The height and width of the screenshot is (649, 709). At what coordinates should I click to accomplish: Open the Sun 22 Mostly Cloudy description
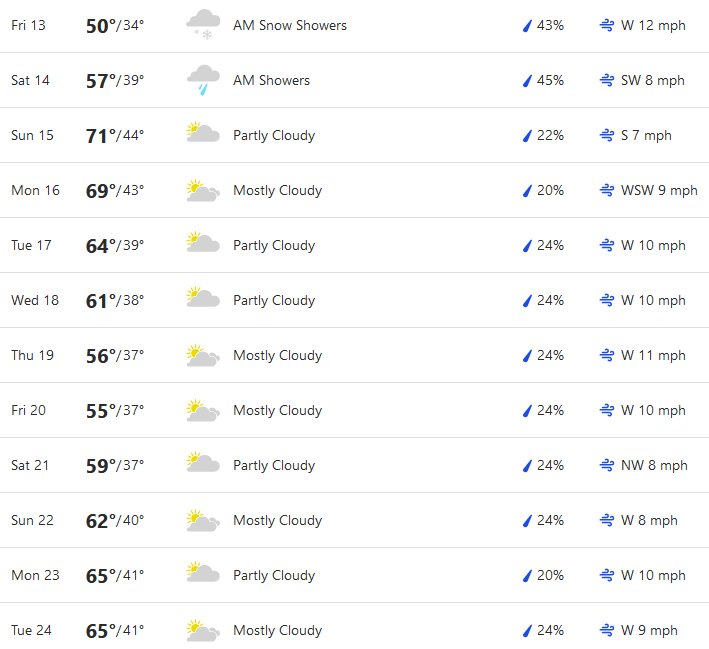[278, 520]
